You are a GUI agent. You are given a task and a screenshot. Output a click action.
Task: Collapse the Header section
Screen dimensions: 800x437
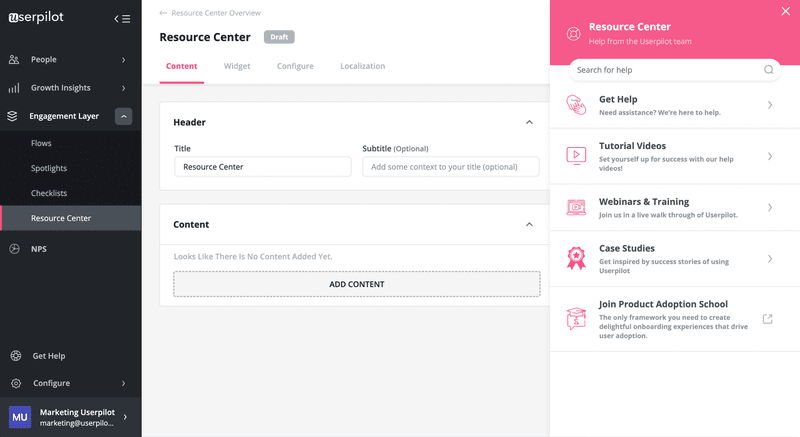pos(529,122)
